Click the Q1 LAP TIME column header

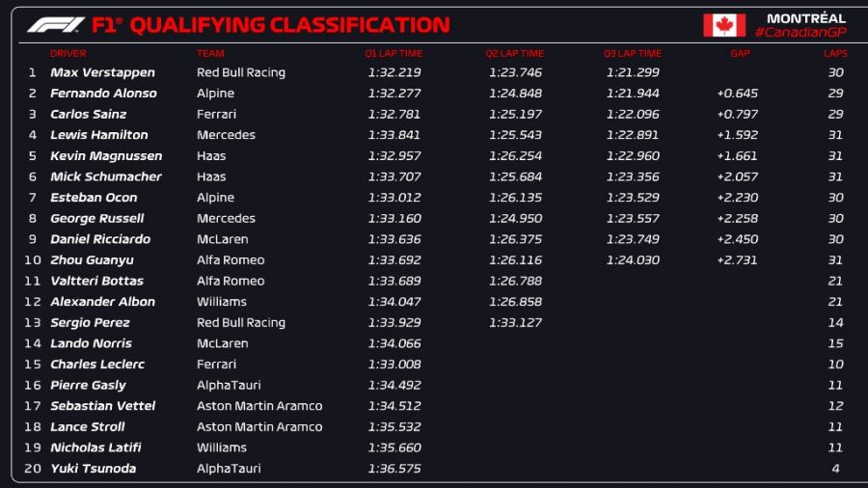pyautogui.click(x=393, y=54)
